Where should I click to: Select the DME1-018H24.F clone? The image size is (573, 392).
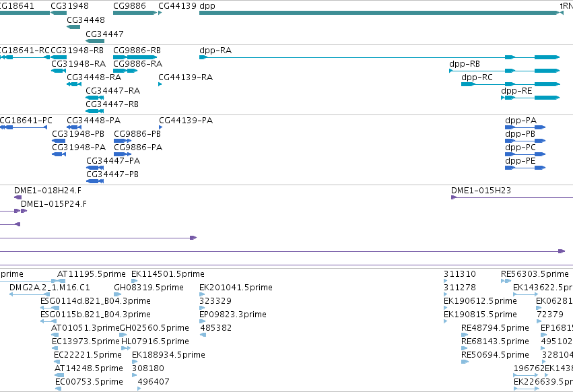coord(18,197)
